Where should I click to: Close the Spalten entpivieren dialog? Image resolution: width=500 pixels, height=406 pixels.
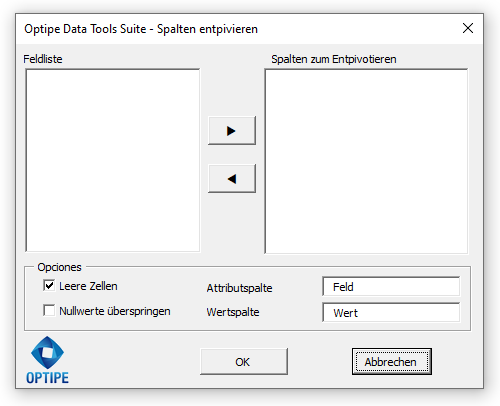pyautogui.click(x=468, y=28)
